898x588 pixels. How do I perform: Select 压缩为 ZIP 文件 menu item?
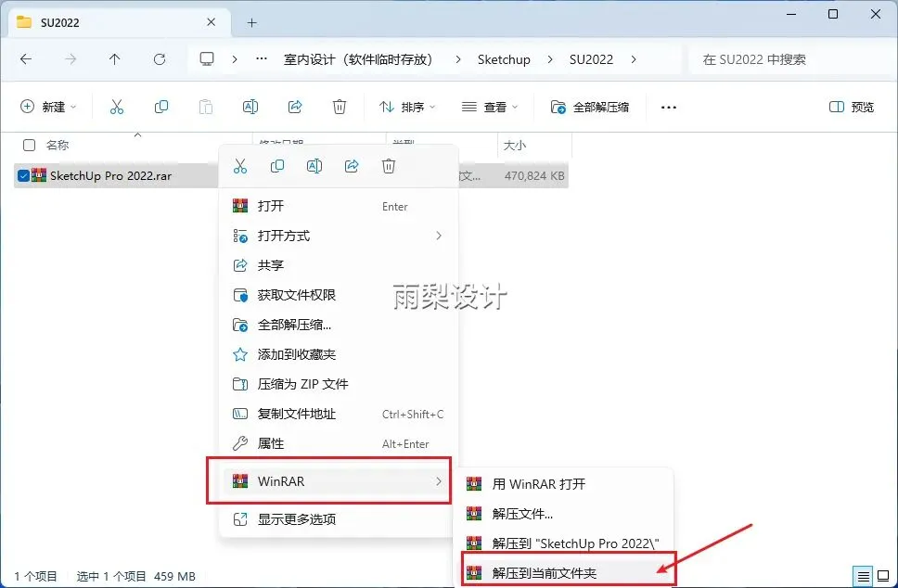339,384
